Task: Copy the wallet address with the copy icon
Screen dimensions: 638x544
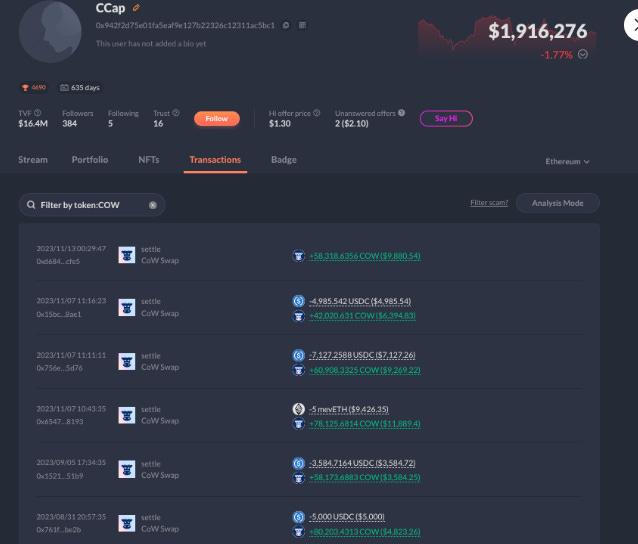Action: coord(286,25)
